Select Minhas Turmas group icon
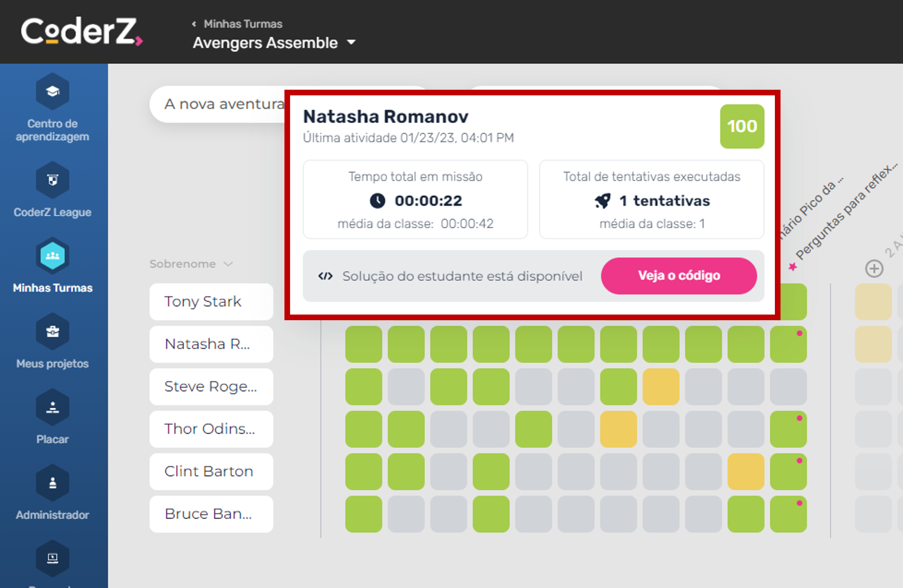 point(52,255)
